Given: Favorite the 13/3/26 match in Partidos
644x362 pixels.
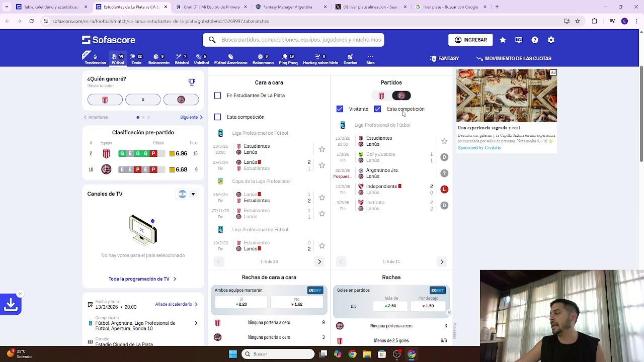Looking at the screenshot, I should [x=444, y=141].
